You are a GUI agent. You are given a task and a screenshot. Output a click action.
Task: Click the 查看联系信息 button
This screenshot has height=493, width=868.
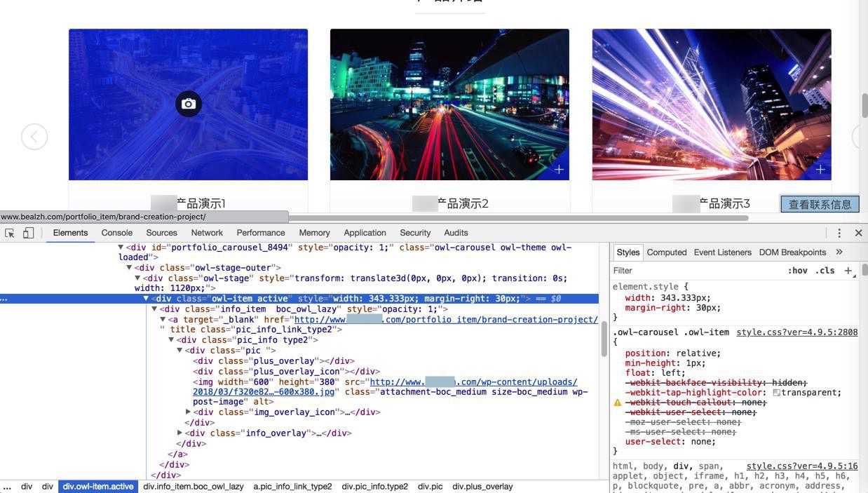point(820,204)
